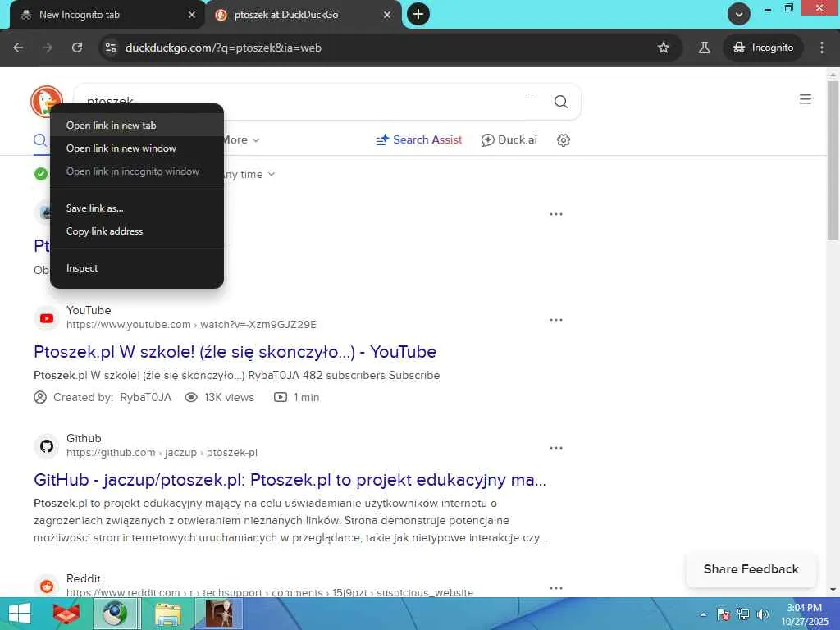Open Search Assist
Screen dimensions: 840x630
pyautogui.click(x=419, y=139)
